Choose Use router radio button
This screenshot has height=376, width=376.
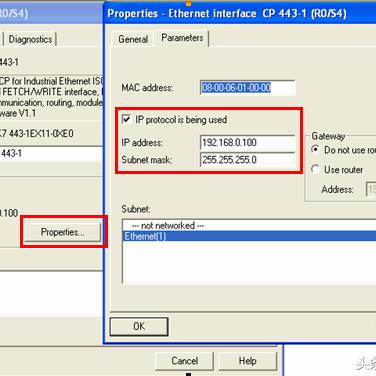(315, 169)
